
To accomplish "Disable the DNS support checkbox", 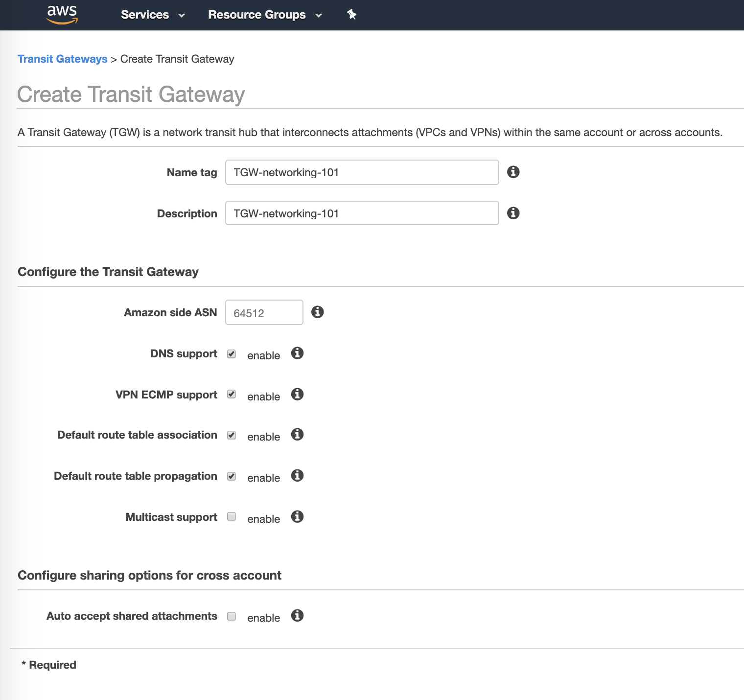I will pyautogui.click(x=232, y=354).
